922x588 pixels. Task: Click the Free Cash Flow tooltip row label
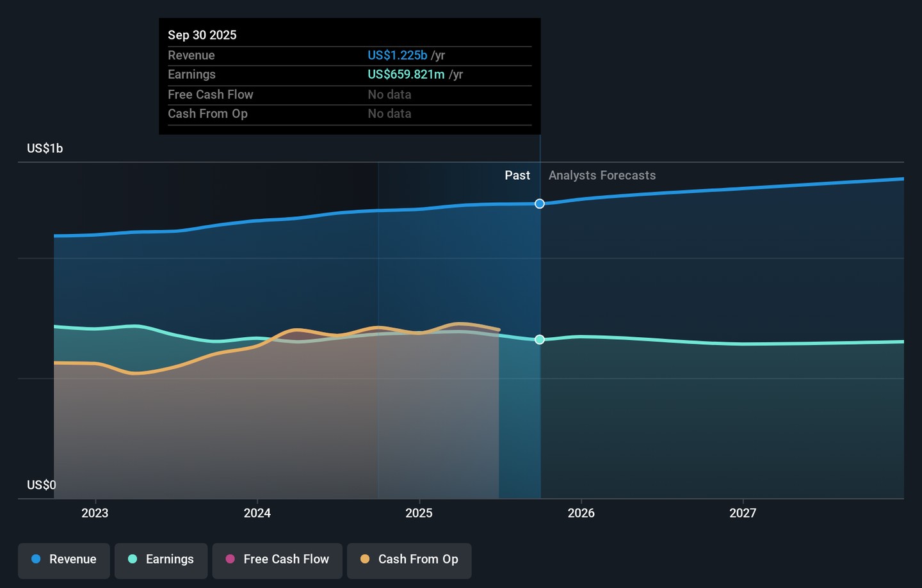(x=210, y=95)
